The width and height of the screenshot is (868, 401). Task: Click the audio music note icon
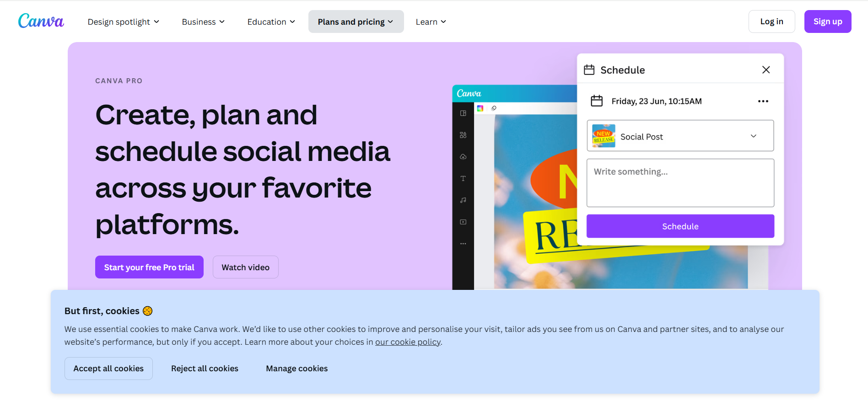tap(463, 200)
